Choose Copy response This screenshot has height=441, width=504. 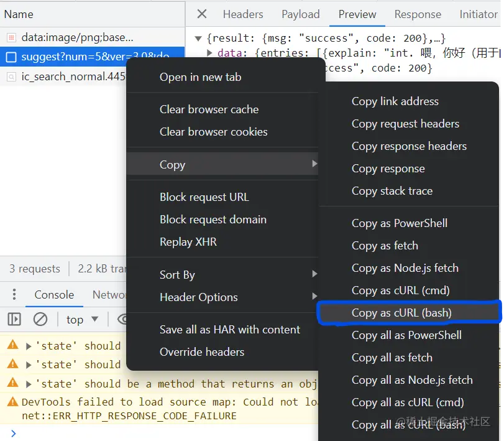pos(409,169)
